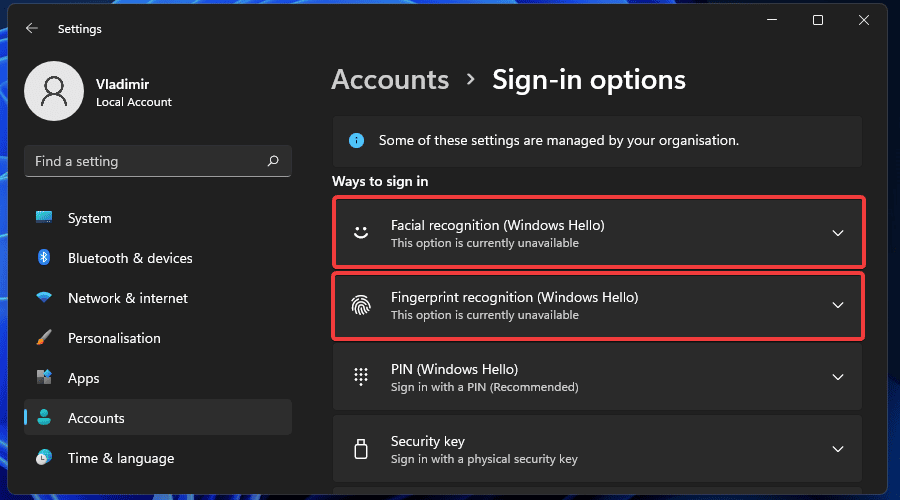Open System settings category
The image size is (900, 500).
[158, 218]
